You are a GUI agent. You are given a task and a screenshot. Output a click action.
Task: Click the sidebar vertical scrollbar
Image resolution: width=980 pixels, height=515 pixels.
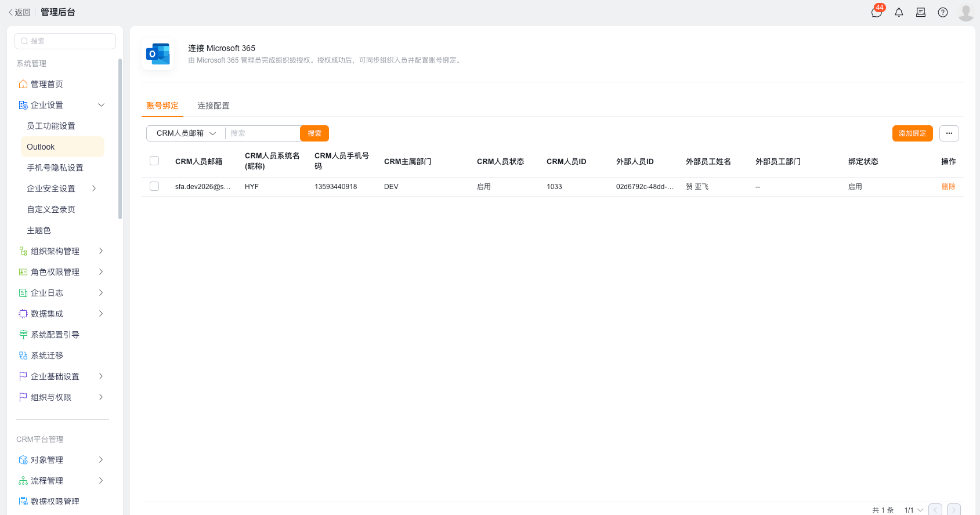120,139
